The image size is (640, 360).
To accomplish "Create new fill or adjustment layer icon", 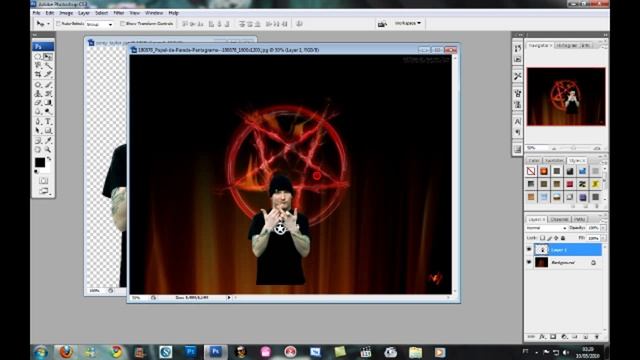I will point(564,337).
